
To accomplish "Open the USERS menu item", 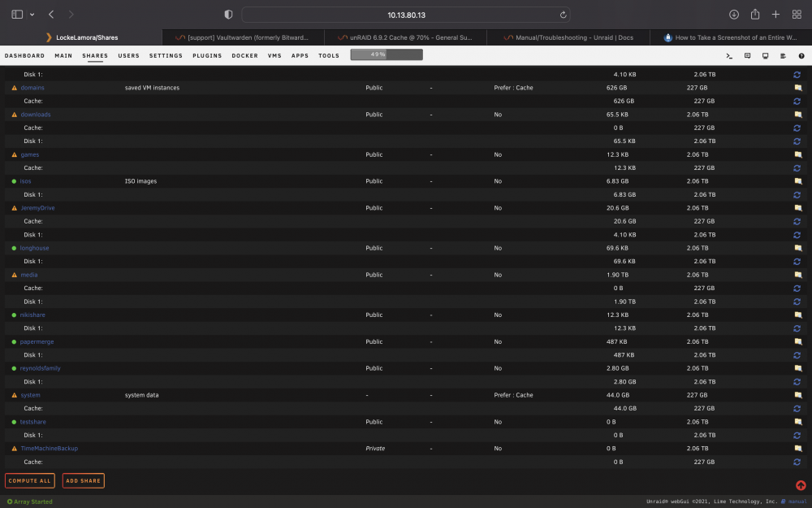I will 128,55.
